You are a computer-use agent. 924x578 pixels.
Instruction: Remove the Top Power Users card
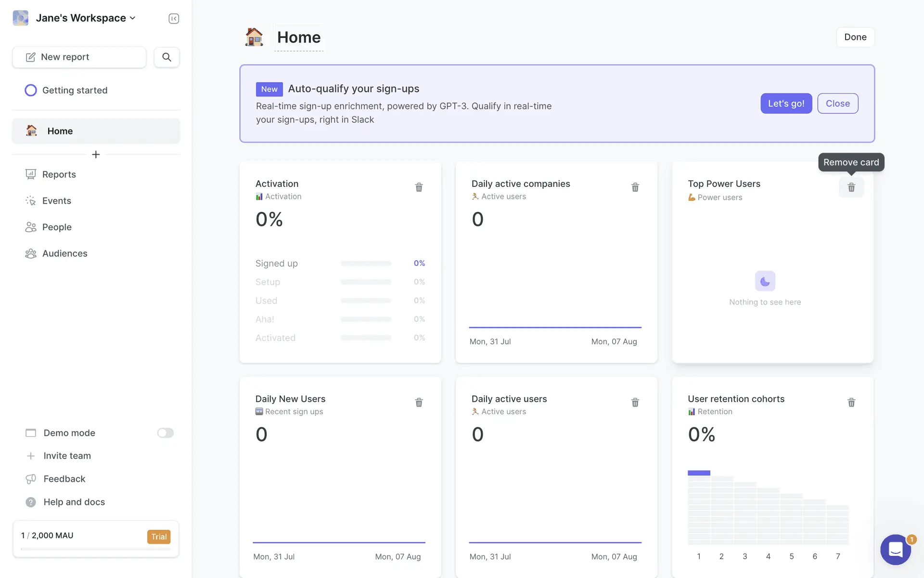[x=851, y=187]
